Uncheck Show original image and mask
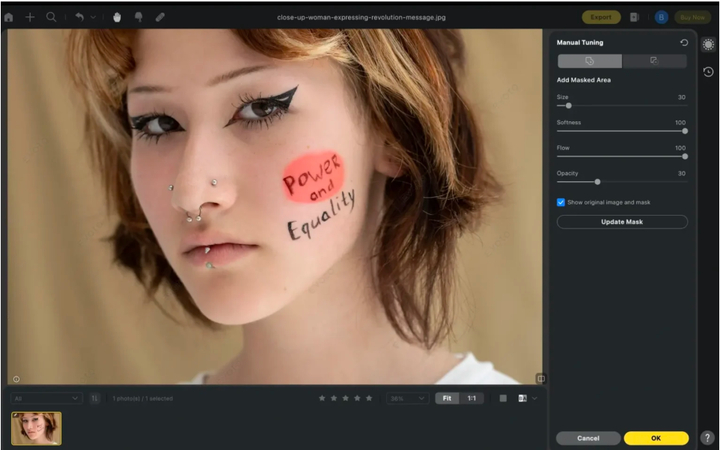 [x=561, y=202]
